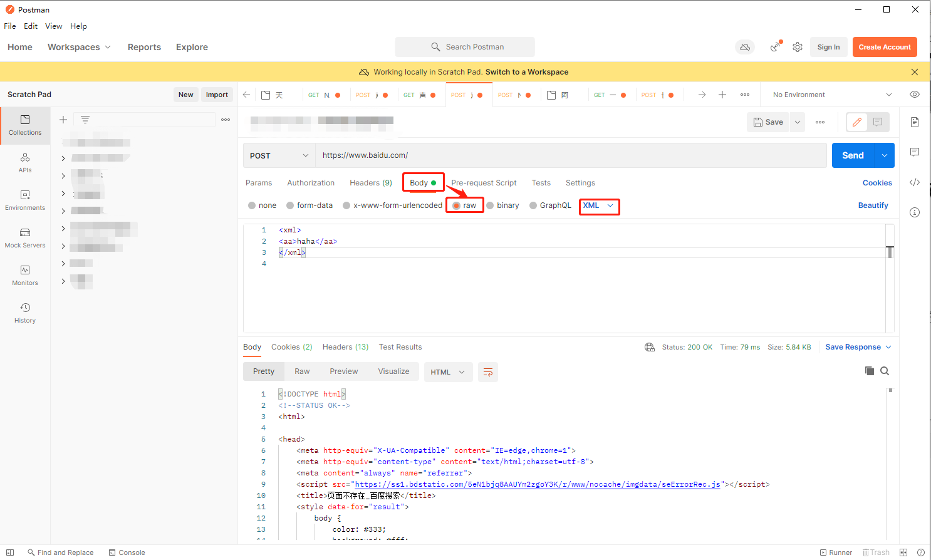Open the Save button dropdown arrow

pos(798,122)
